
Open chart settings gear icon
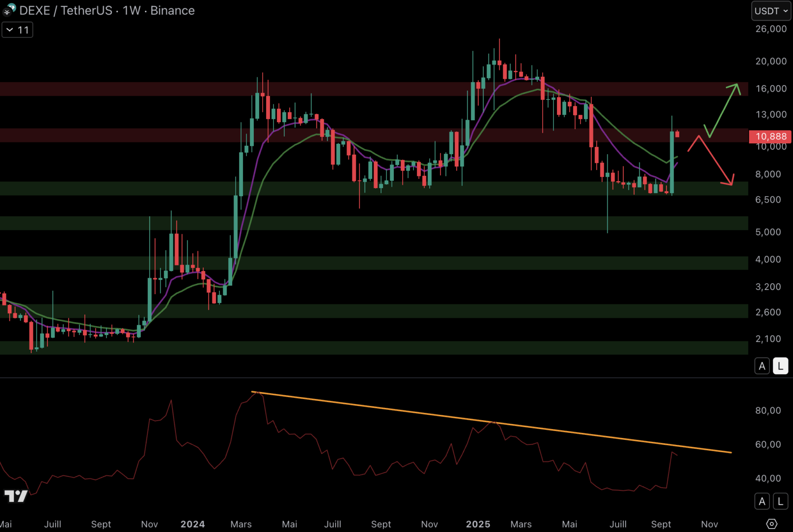point(772,524)
